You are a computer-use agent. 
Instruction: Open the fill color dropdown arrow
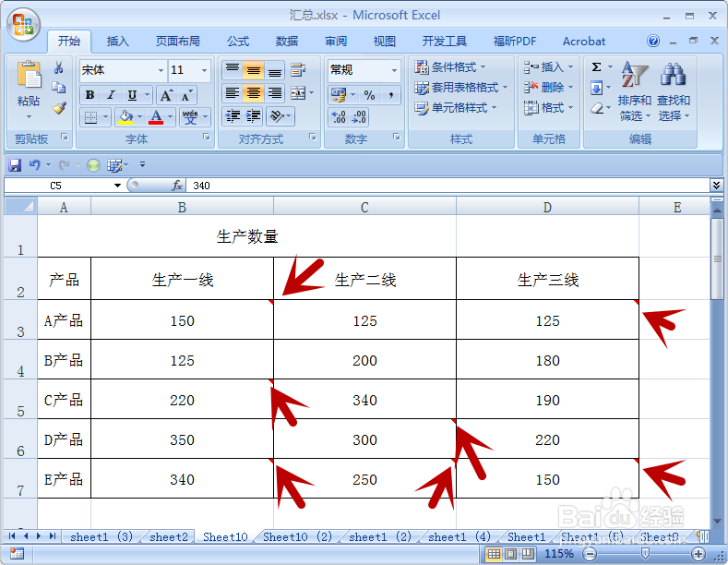pos(139,116)
